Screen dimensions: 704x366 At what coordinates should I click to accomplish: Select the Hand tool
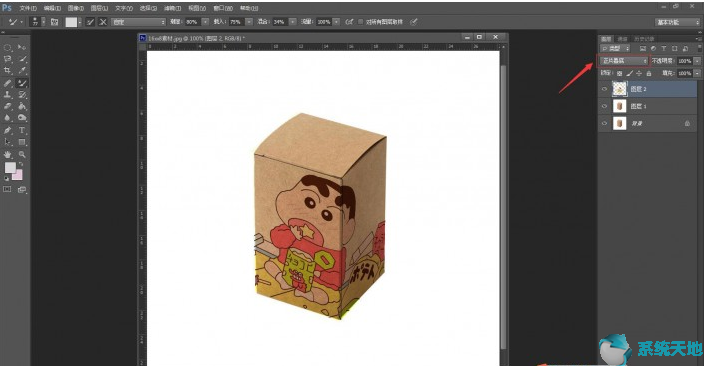(8, 154)
